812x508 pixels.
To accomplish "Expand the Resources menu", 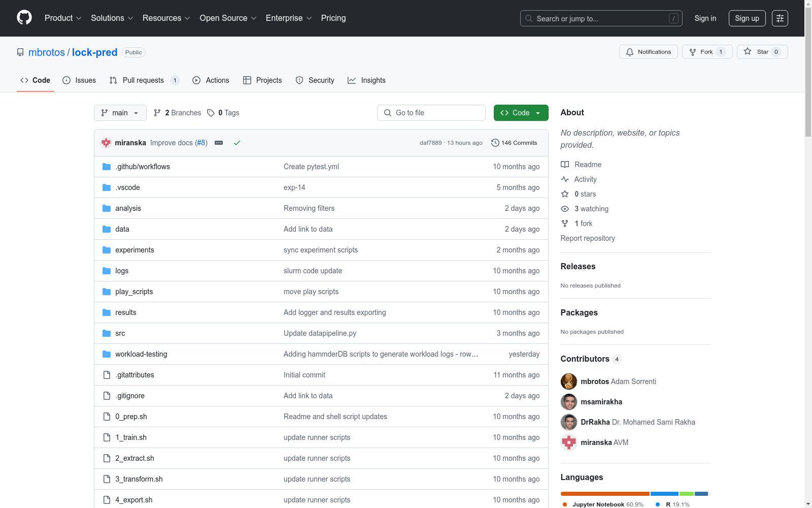I will (x=166, y=18).
